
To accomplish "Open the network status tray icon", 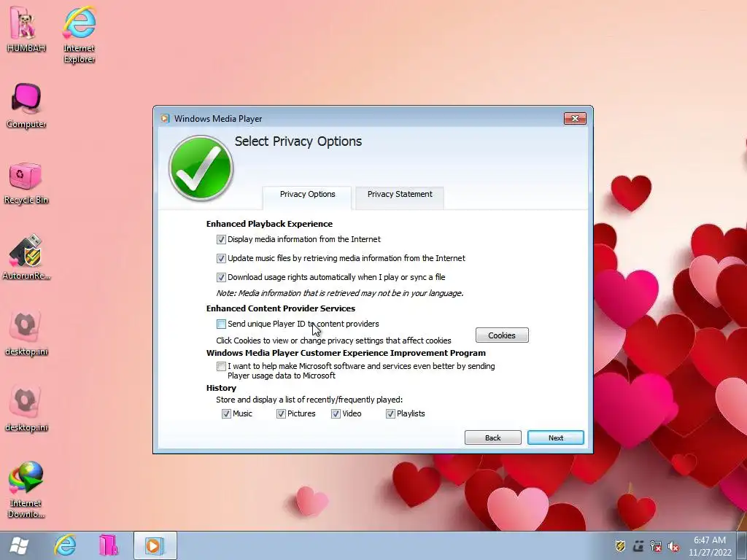I will click(x=656, y=546).
